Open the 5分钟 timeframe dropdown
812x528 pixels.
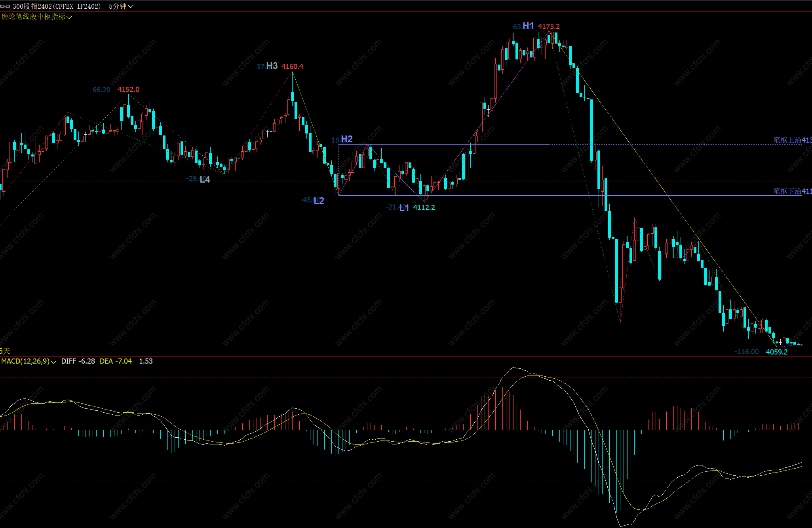[x=121, y=6]
